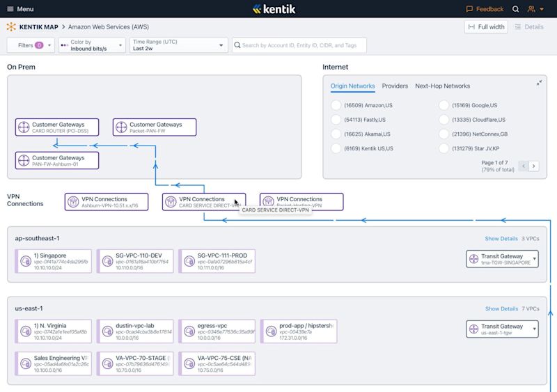Click the Account ID search input field
This screenshot has height=392, width=557.
[x=299, y=45]
